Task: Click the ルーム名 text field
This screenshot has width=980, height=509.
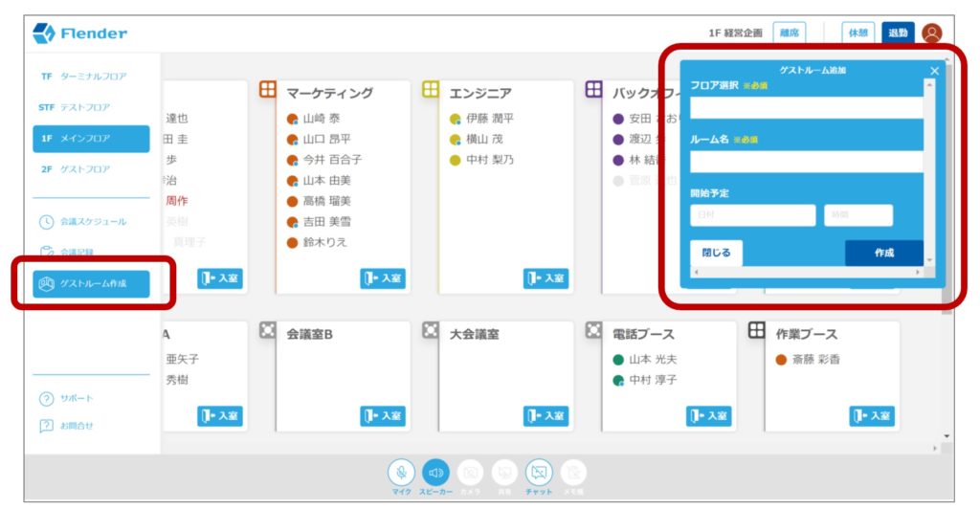Action: [x=807, y=162]
